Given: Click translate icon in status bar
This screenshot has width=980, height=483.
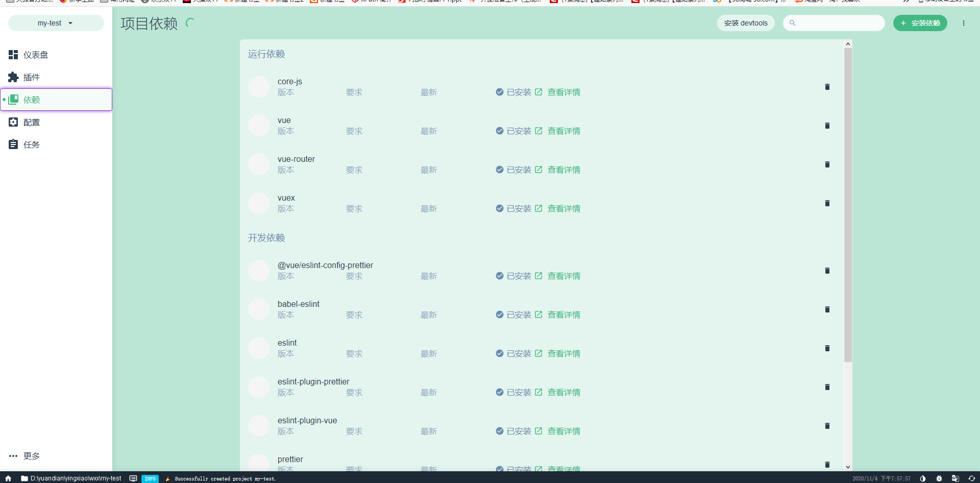Looking at the screenshot, I should tap(955, 478).
